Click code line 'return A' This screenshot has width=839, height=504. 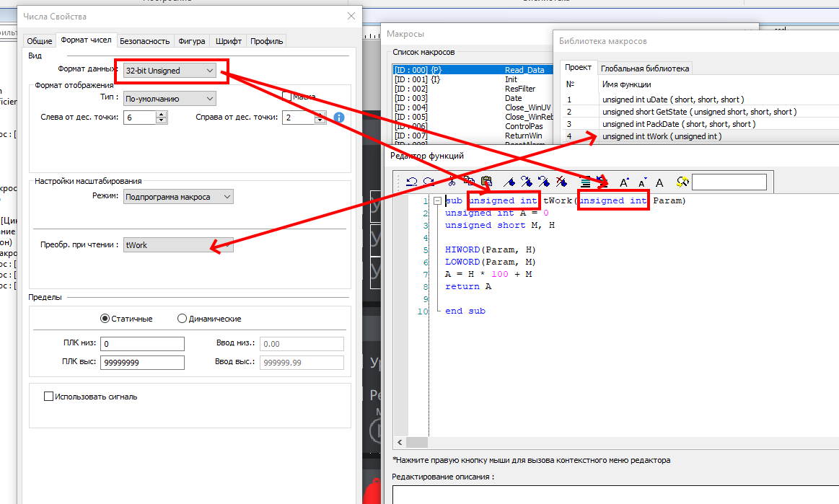tap(467, 286)
